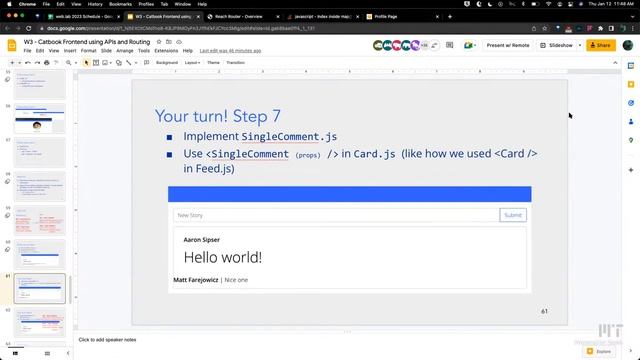Reload the page in Chrome
Image resolution: width=640 pixels, height=360 pixels.
pos(29,28)
